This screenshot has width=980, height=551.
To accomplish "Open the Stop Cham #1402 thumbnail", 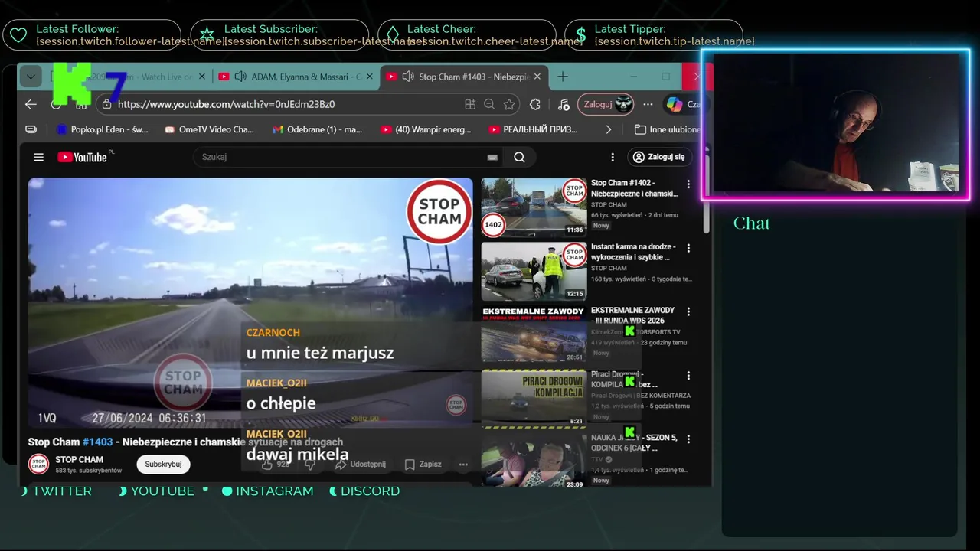I will tap(534, 207).
